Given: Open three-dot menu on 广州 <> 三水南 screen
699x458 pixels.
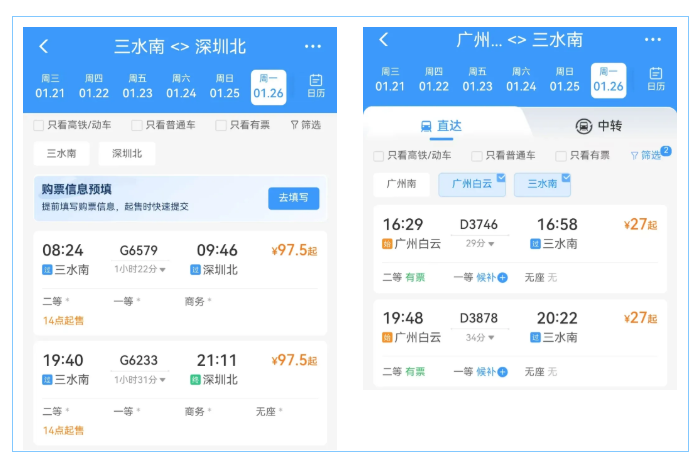Looking at the screenshot, I should pos(653,40).
